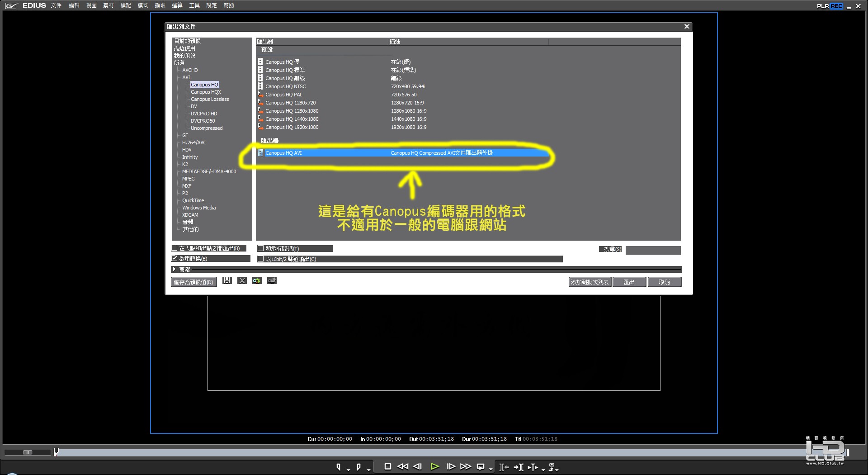Click the shuttle slider at bottom left
The width and height of the screenshot is (868, 475).
28,452
